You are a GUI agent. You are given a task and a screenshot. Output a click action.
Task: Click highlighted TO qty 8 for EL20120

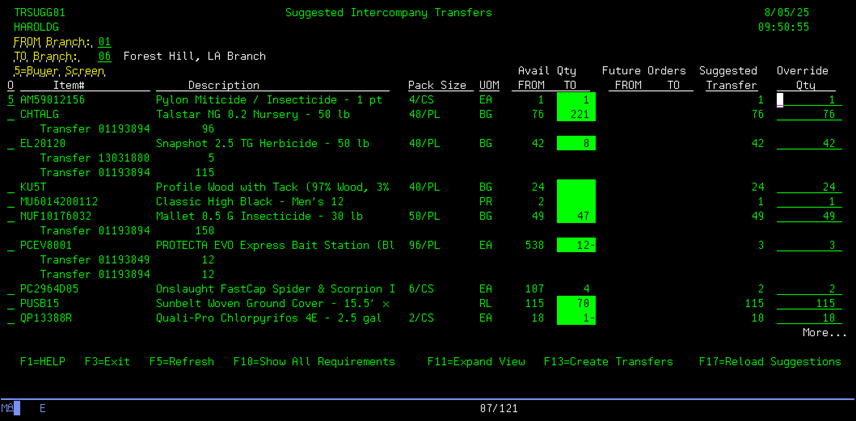576,144
